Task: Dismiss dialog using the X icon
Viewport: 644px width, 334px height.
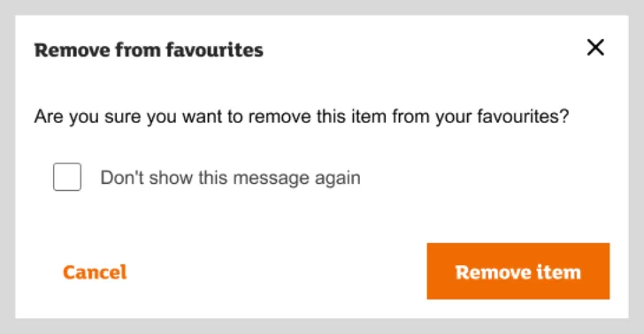Action: [595, 47]
